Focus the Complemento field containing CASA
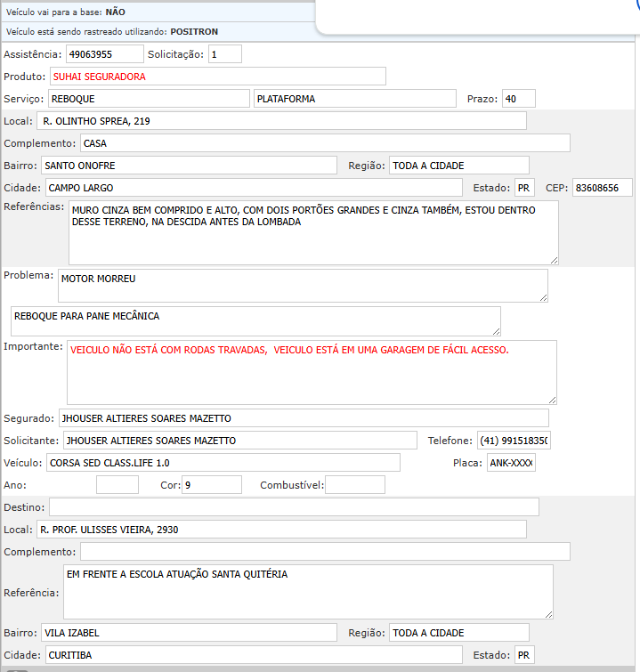This screenshot has width=640, height=672. (x=324, y=143)
